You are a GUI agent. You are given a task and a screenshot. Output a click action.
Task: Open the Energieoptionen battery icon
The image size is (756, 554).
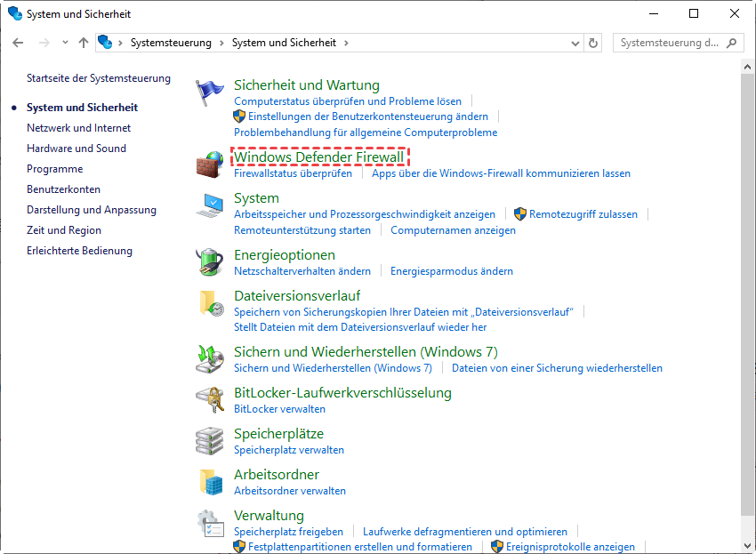coord(211,262)
